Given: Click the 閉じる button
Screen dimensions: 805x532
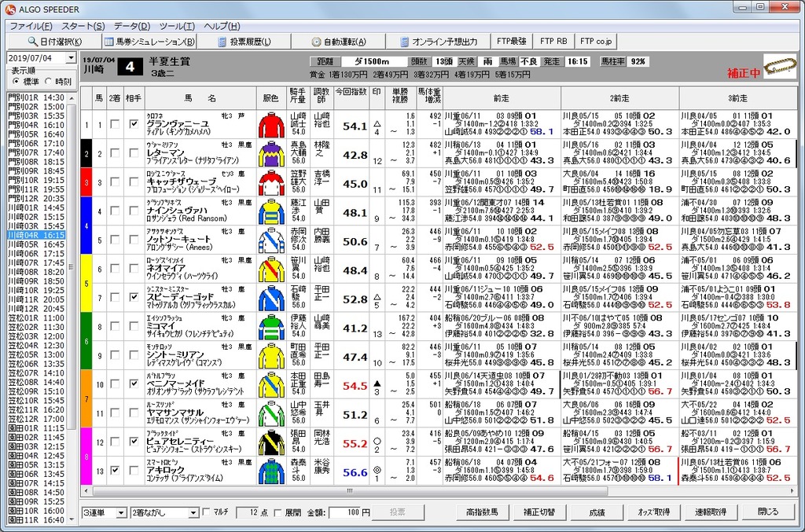Looking at the screenshot, I should point(768,512).
